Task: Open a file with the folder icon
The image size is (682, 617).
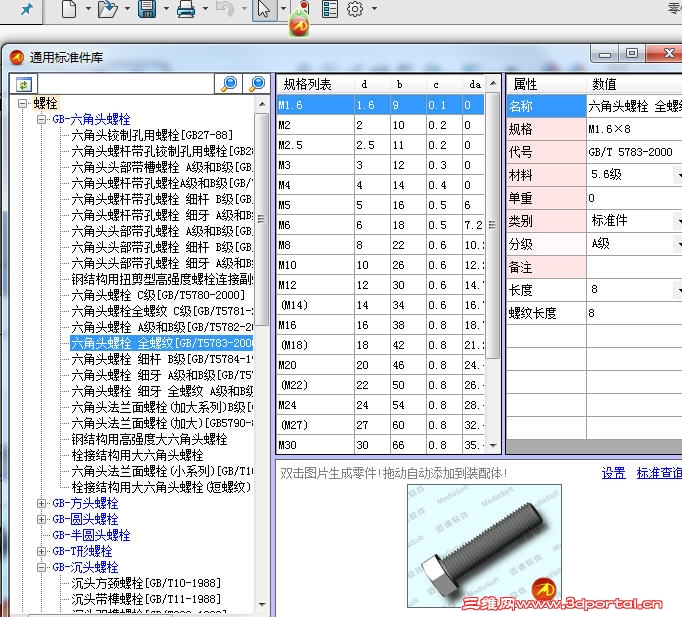Action: [x=107, y=9]
